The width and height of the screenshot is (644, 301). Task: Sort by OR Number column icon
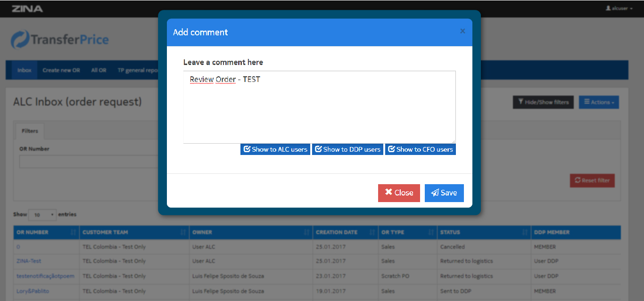pos(73,232)
